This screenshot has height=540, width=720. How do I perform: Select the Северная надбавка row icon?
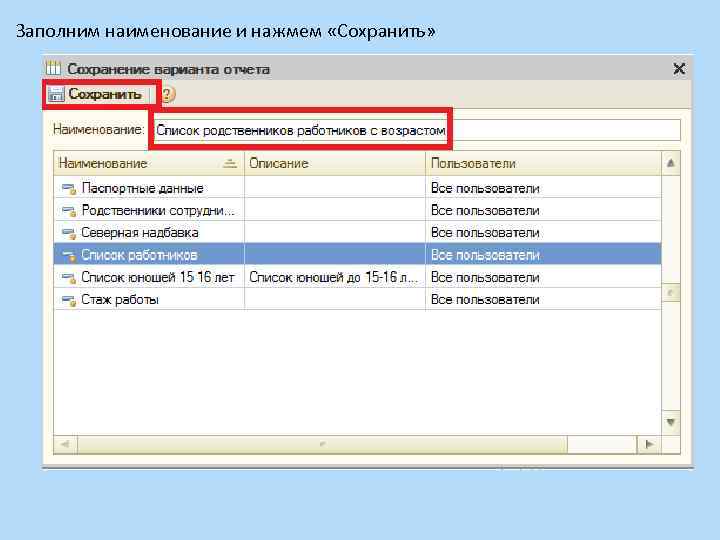coord(69,233)
